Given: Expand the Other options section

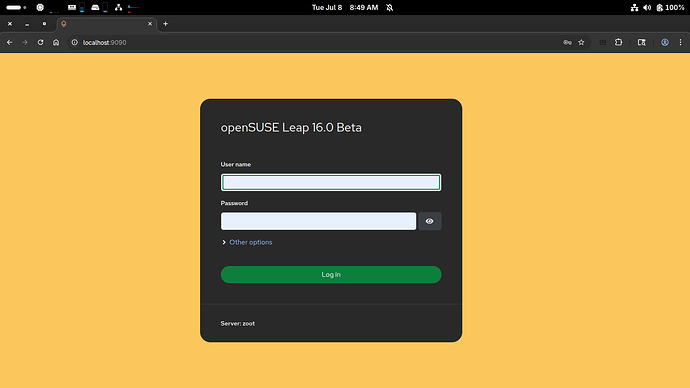Looking at the screenshot, I should (224, 242).
